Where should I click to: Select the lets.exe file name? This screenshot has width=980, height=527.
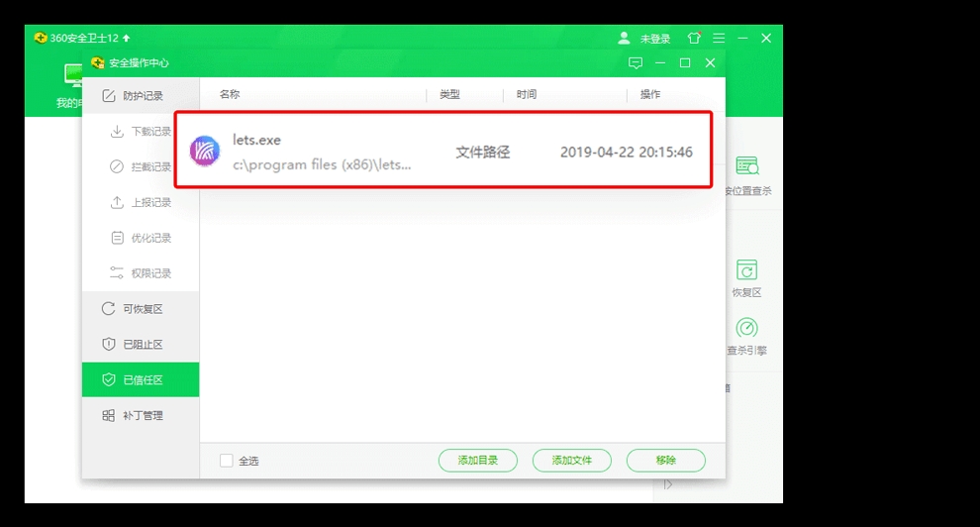[256, 140]
